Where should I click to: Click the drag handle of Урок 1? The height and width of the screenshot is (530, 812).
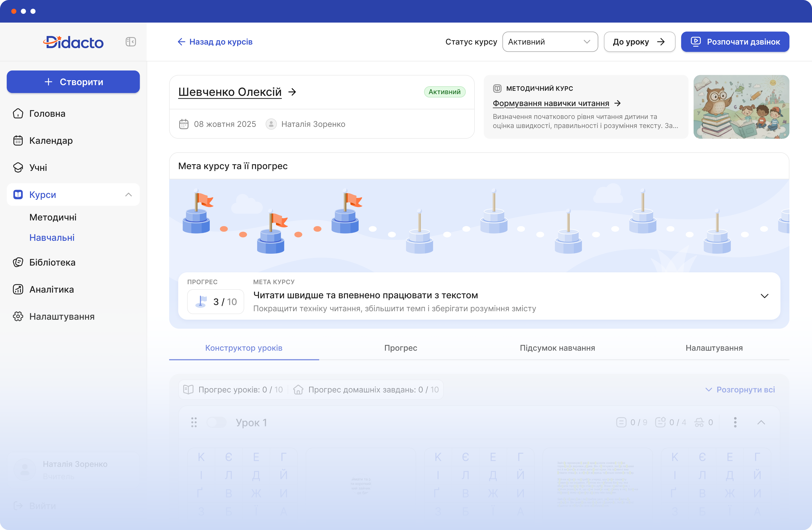click(194, 422)
